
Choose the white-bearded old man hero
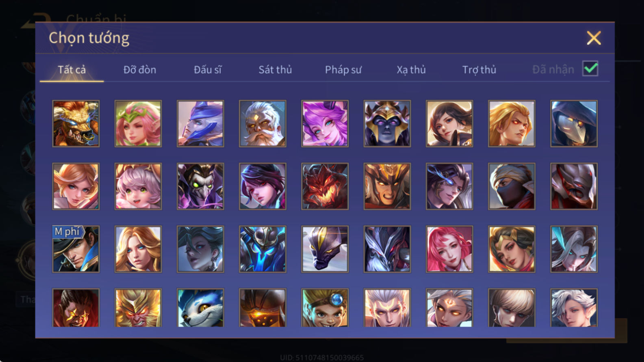(262, 123)
